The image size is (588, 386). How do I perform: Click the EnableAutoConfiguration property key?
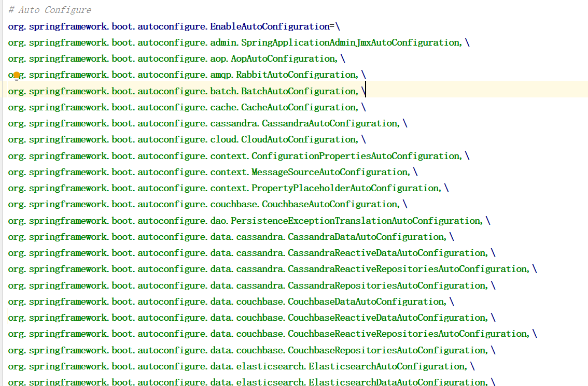point(169,26)
